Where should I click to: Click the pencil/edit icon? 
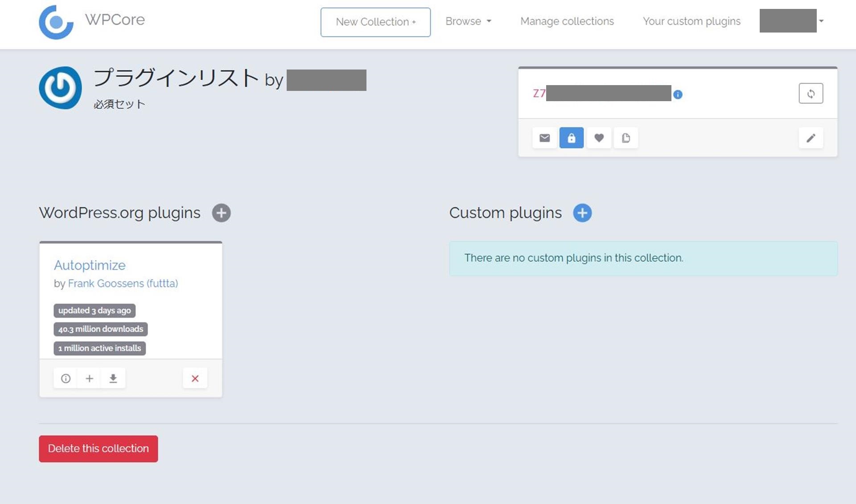tap(811, 138)
